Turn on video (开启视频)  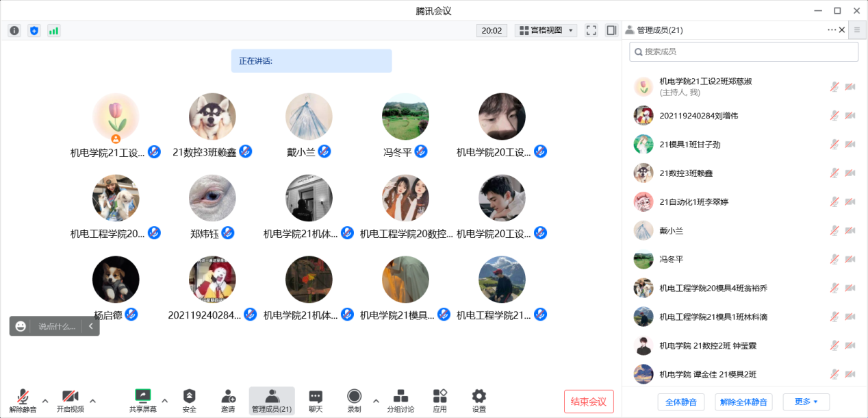70,400
